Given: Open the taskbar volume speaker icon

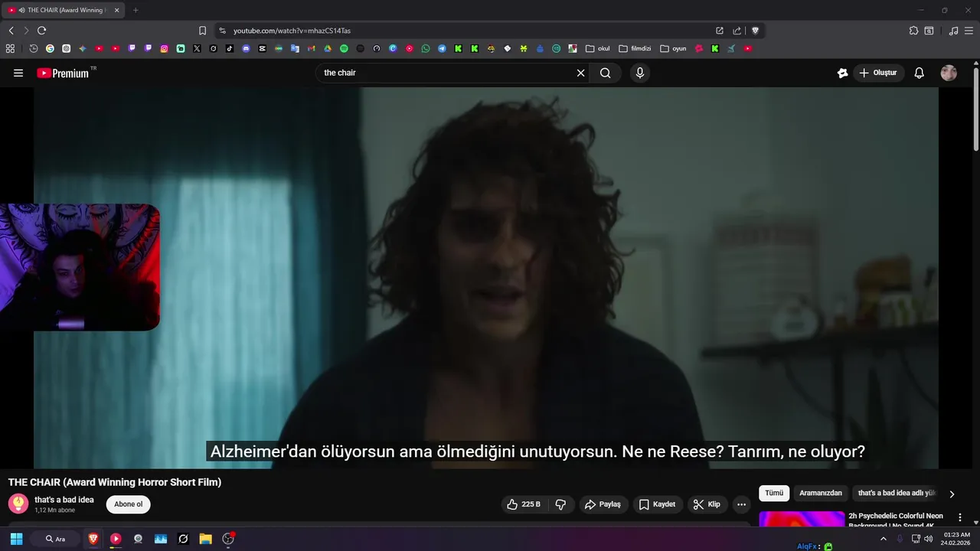Looking at the screenshot, I should pos(929,539).
